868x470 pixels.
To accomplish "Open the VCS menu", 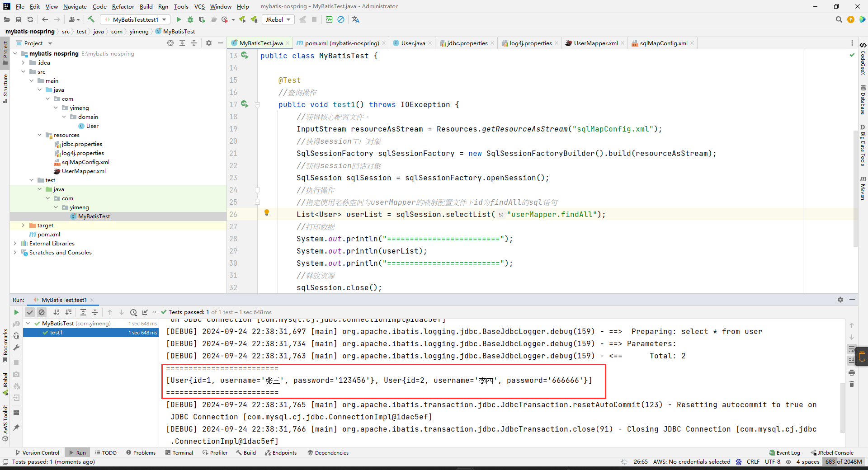I will click(199, 6).
